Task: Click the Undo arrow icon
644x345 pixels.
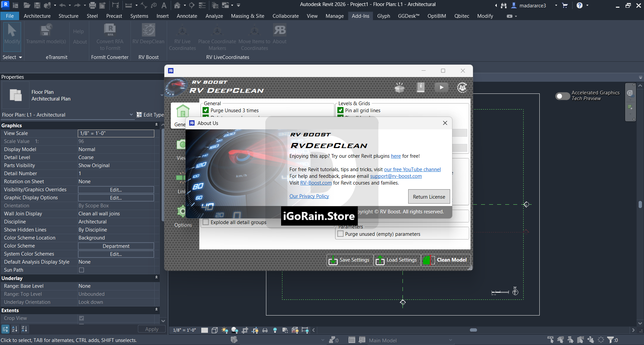Action: tap(62, 5)
